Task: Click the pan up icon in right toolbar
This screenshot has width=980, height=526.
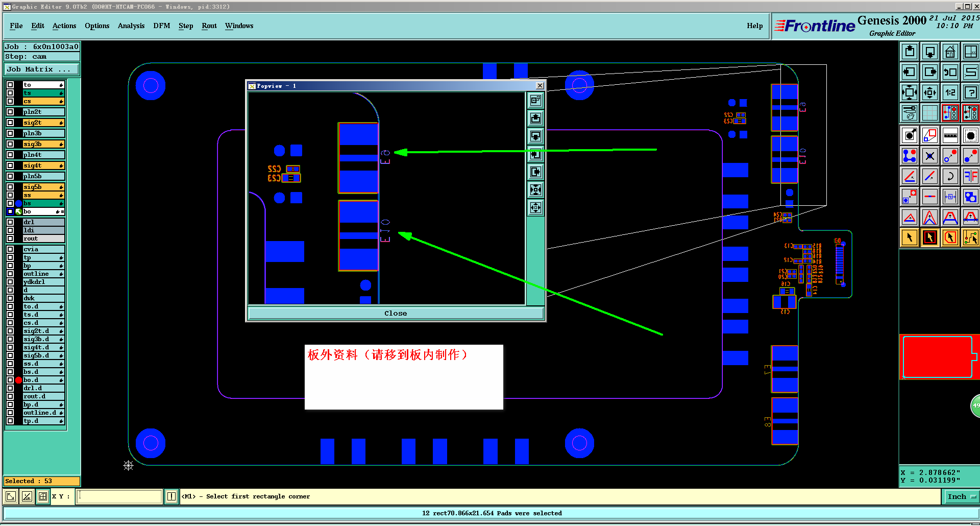Action: tap(910, 52)
